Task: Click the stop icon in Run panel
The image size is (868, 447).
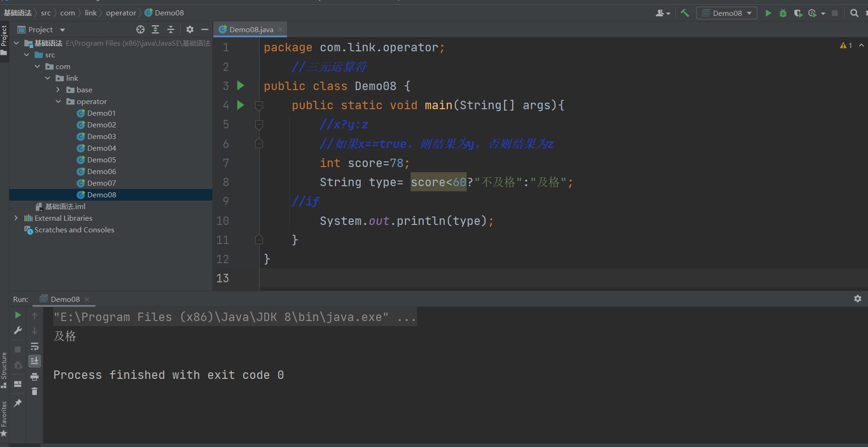Action: point(18,349)
